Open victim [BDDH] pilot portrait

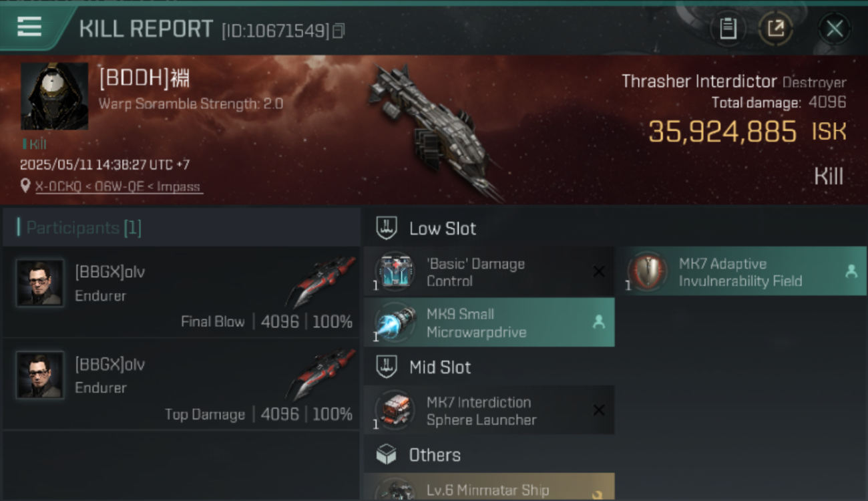(54, 96)
